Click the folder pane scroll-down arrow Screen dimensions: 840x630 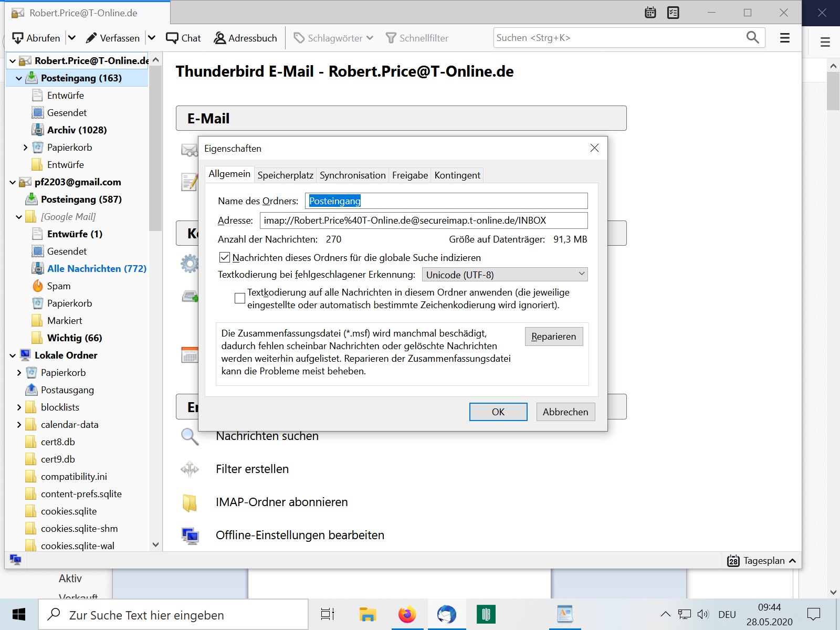155,545
